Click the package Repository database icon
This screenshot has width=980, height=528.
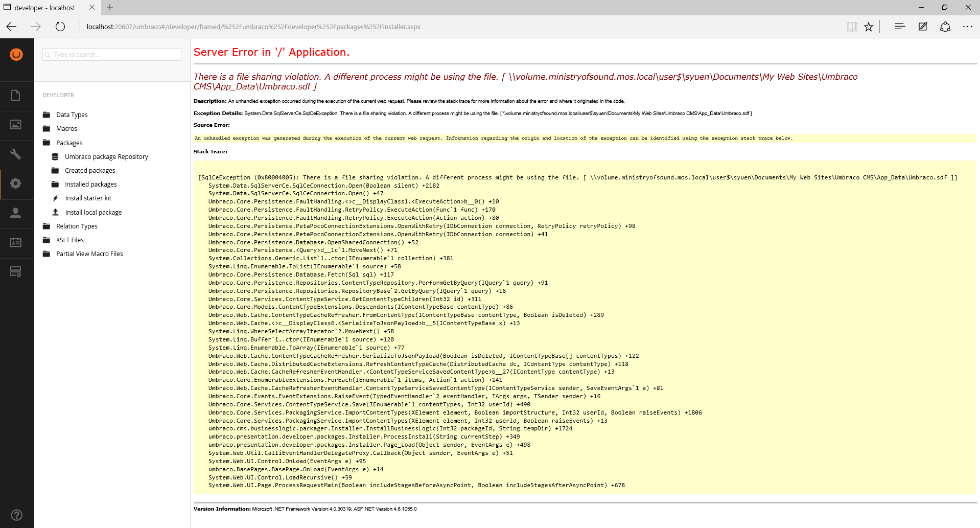[55, 157]
